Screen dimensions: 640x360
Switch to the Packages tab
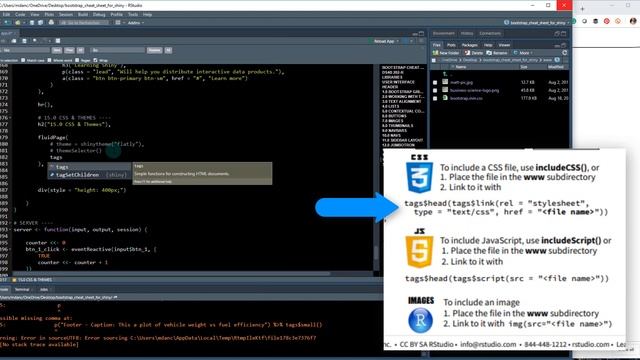(469, 45)
